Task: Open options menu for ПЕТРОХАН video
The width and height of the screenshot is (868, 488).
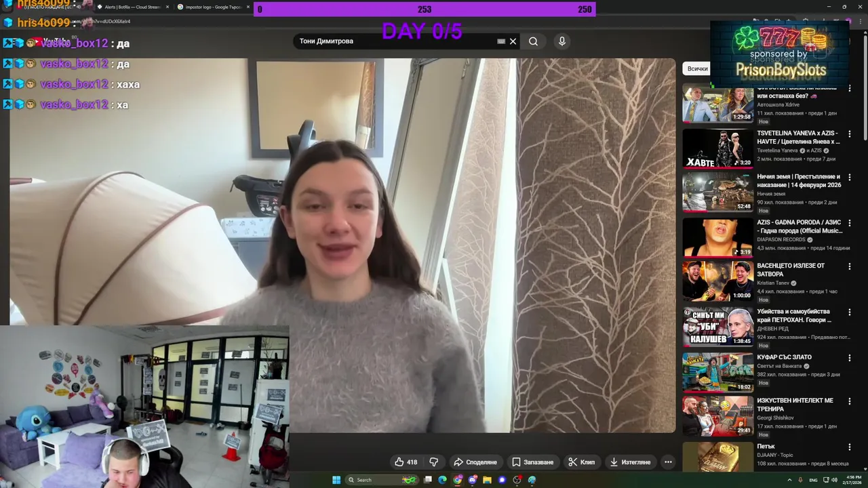Action: pos(849,312)
